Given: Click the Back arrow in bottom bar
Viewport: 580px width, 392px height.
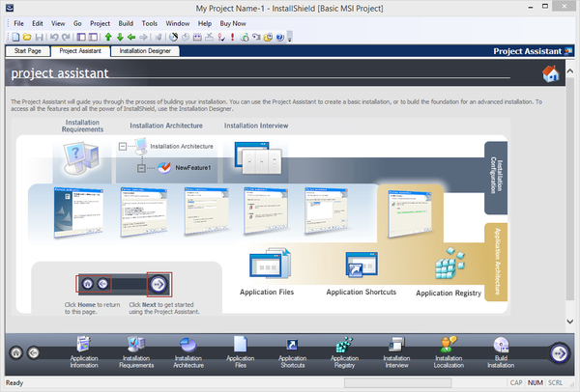Looking at the screenshot, I should 34,352.
